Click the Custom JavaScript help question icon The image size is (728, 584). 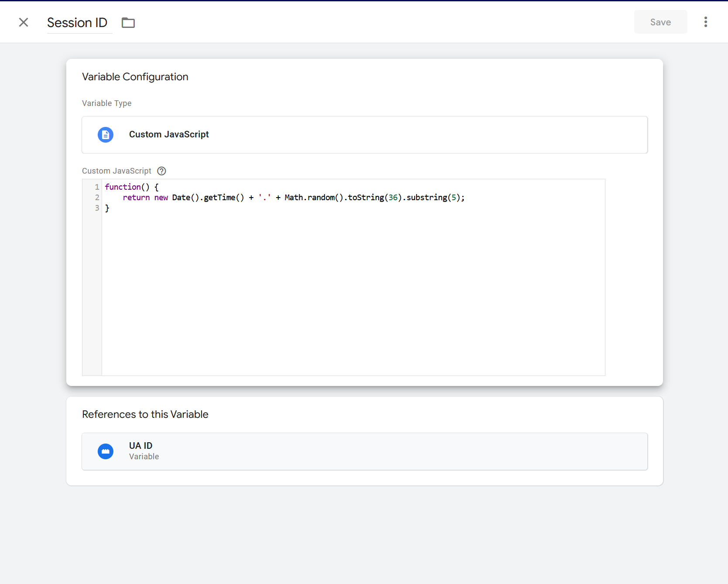(x=161, y=171)
